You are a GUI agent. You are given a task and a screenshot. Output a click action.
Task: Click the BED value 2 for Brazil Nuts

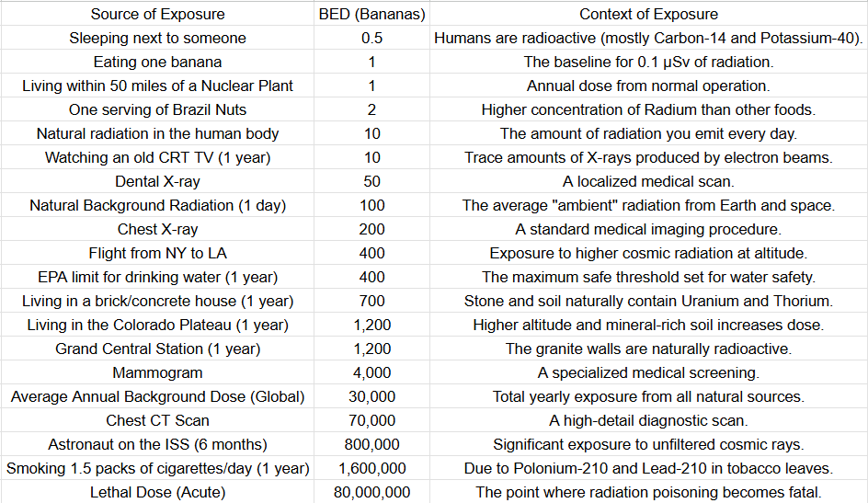click(x=372, y=109)
